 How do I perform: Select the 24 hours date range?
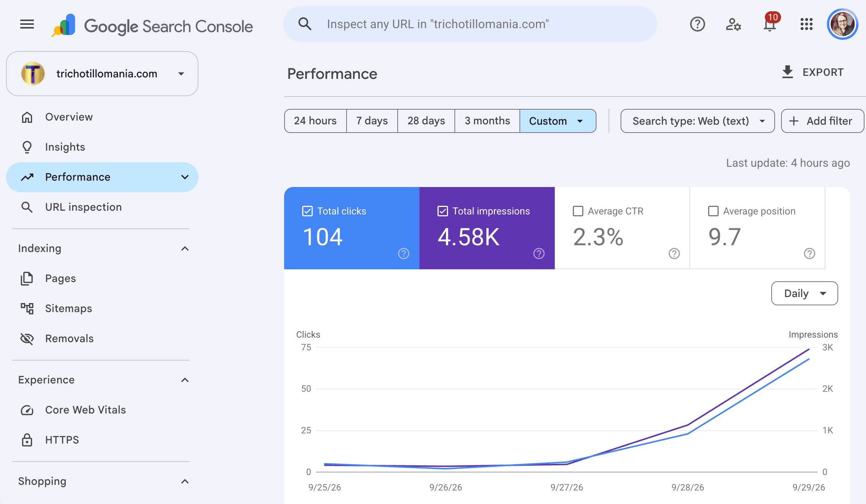[315, 121]
